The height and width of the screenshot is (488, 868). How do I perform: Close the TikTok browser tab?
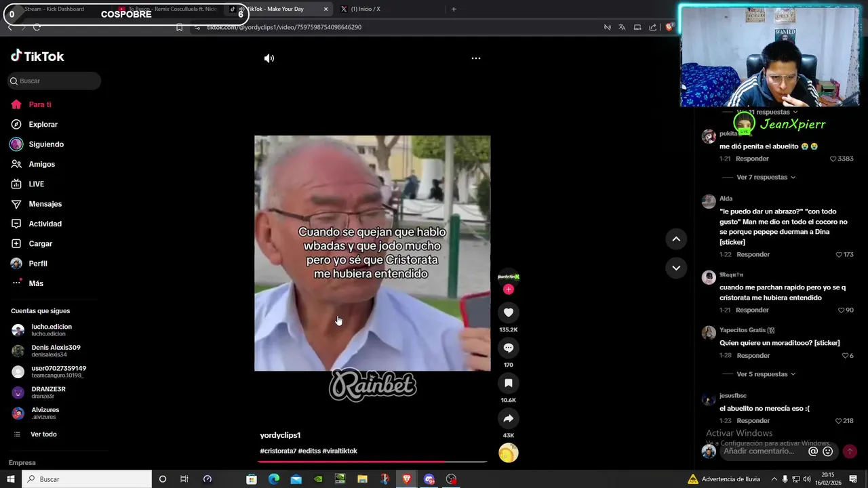click(325, 9)
